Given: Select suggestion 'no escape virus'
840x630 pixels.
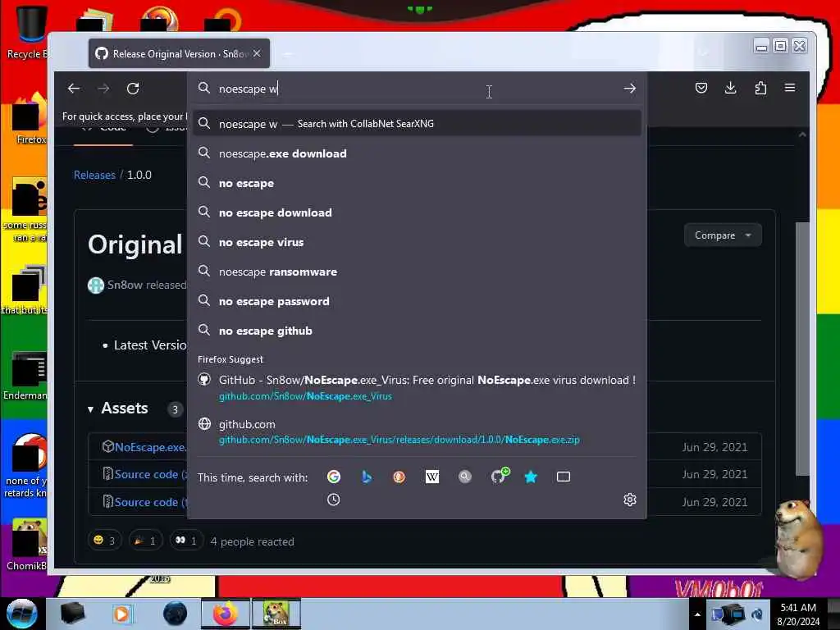Looking at the screenshot, I should click(x=417, y=242).
